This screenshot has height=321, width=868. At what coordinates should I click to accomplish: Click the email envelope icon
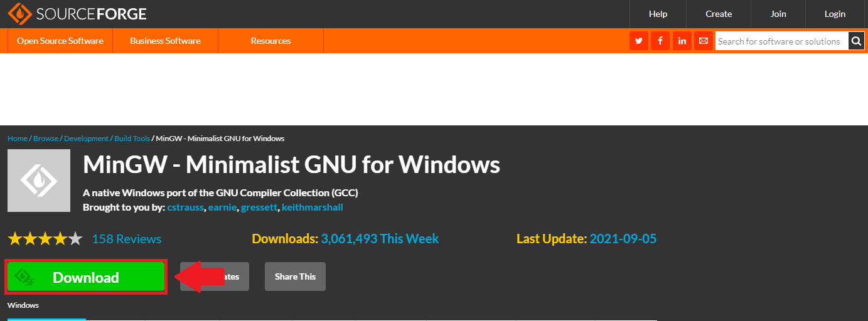click(704, 41)
